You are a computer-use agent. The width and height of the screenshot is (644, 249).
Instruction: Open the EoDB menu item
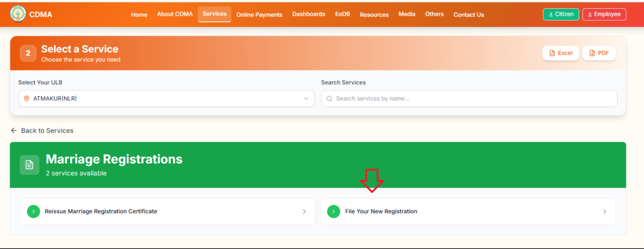(x=342, y=14)
